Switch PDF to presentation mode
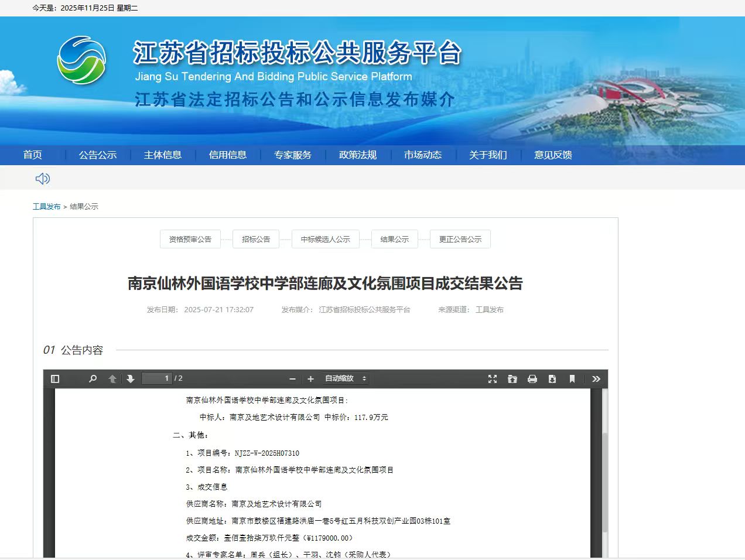This screenshot has height=560, width=745. (x=493, y=379)
